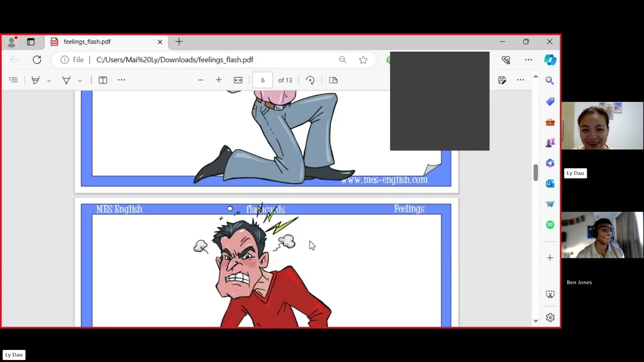Open the zoom magnifier in address bar
Image resolution: width=644 pixels, height=362 pixels.
pos(343,60)
